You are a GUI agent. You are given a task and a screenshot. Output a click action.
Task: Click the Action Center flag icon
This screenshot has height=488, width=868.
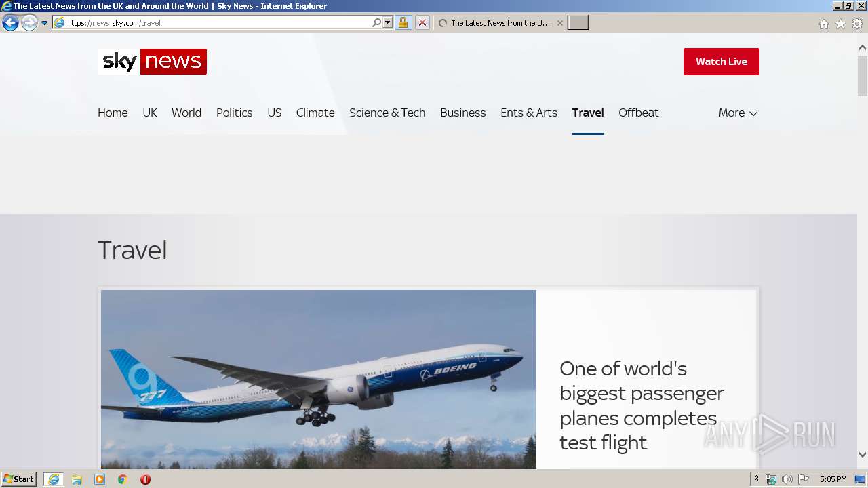(804, 479)
